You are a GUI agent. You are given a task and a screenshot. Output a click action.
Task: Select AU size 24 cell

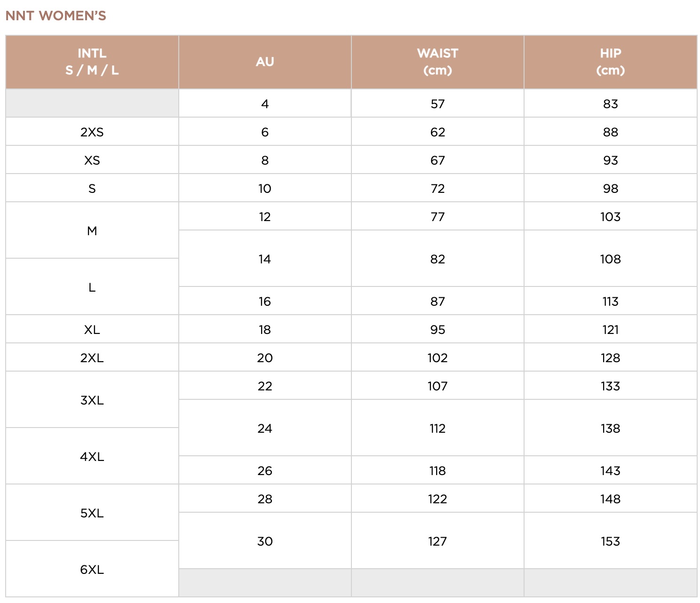point(265,428)
